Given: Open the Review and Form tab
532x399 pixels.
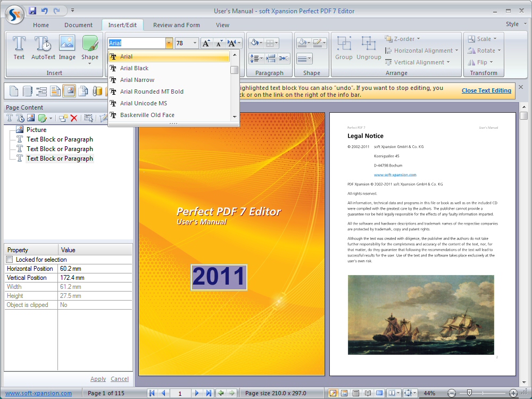Looking at the screenshot, I should pos(177,25).
